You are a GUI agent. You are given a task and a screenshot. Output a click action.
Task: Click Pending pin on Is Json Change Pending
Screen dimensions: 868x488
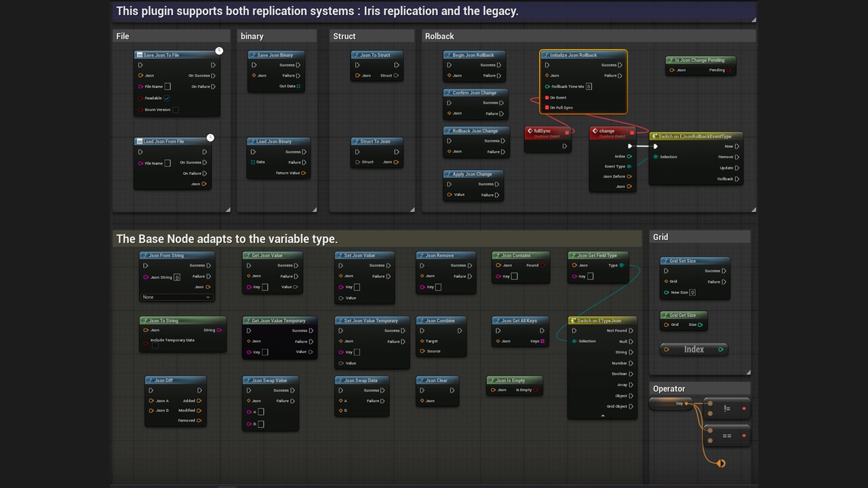coord(729,70)
